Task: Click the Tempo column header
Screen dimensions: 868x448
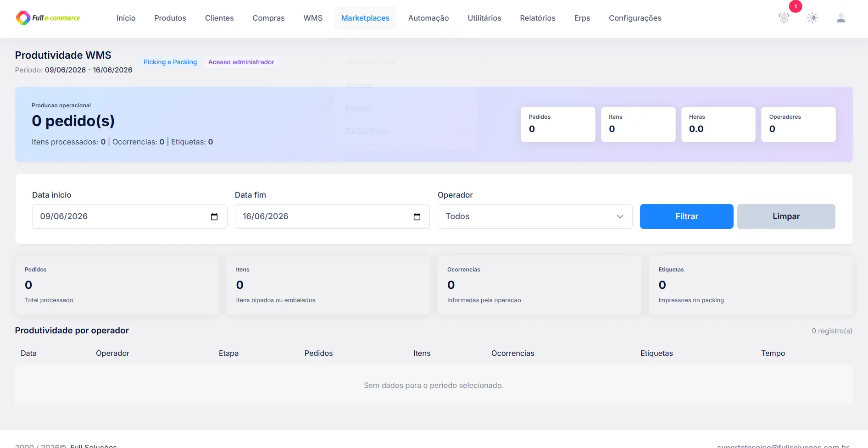Action: (773, 353)
